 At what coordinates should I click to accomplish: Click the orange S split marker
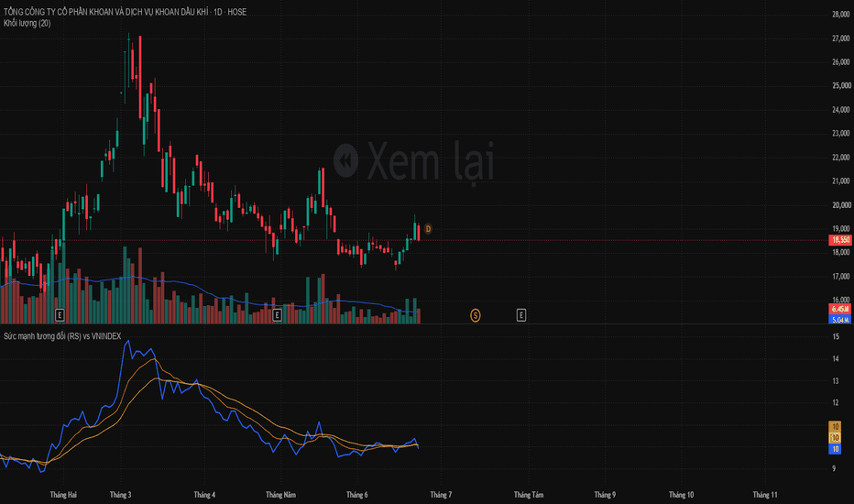[x=476, y=315]
